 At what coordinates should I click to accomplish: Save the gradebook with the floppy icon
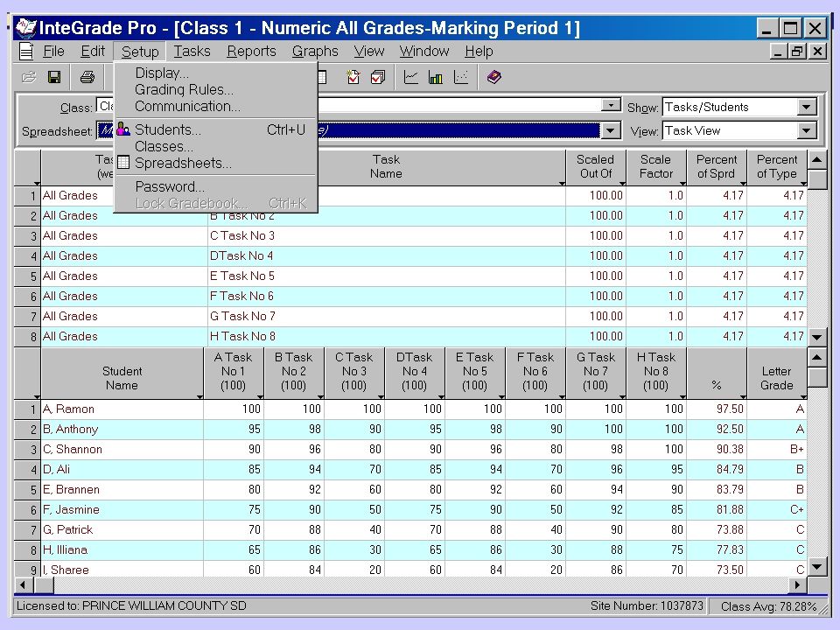(x=54, y=77)
